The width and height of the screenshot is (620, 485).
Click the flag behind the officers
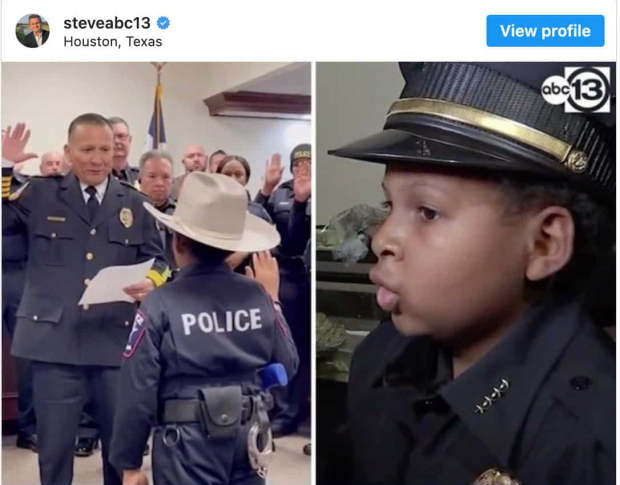point(157,115)
